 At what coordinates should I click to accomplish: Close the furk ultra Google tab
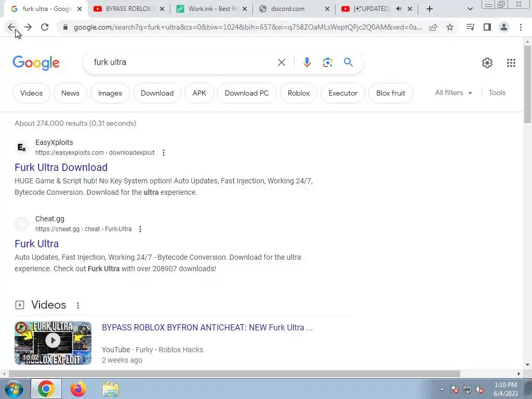point(79,9)
